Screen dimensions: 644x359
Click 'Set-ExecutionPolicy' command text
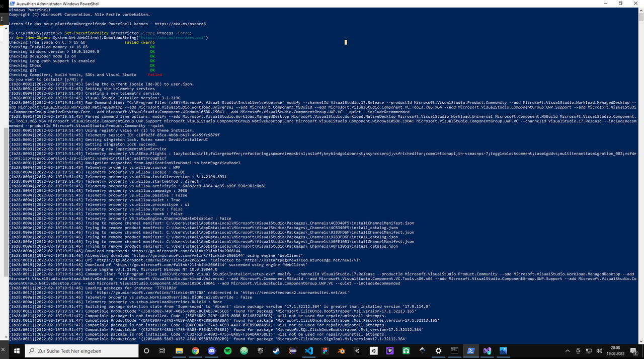[85, 33]
